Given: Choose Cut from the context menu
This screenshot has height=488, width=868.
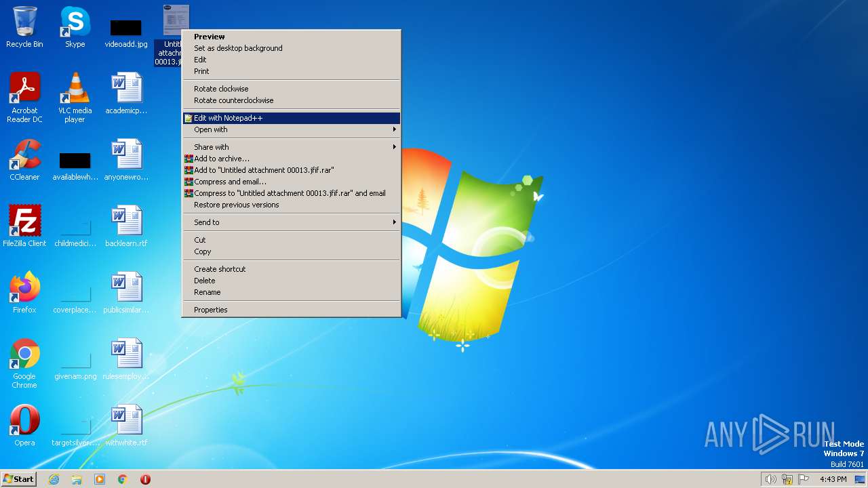Looking at the screenshot, I should 292,240.
